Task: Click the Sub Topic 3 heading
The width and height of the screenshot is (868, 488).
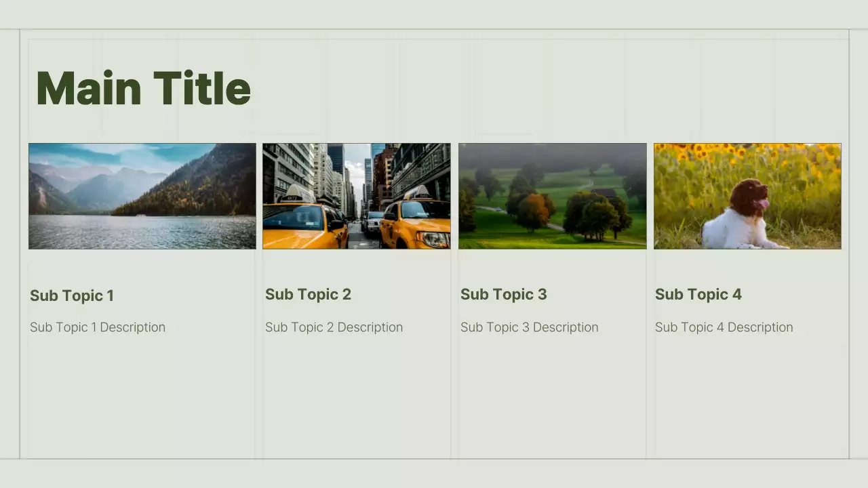Action: point(503,294)
